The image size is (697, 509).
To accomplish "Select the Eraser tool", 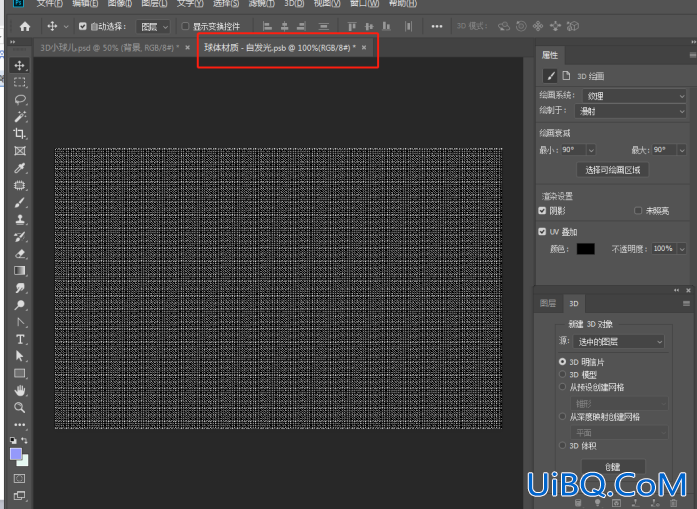I will pos(20,254).
